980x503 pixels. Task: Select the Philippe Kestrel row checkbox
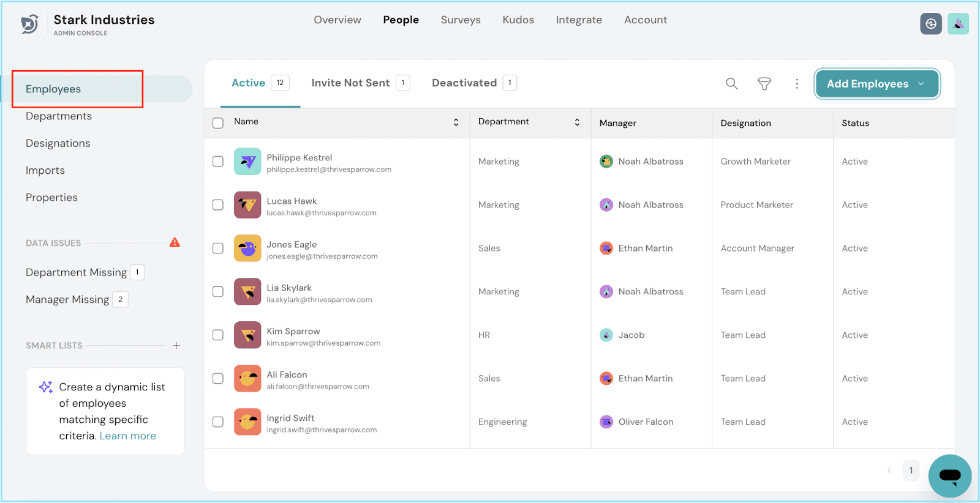coord(218,162)
